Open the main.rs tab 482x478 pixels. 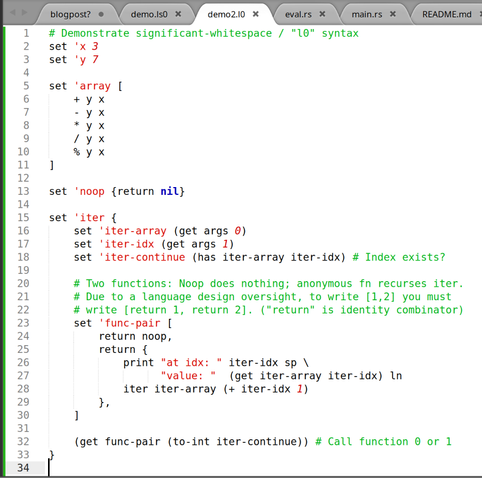[x=367, y=14]
